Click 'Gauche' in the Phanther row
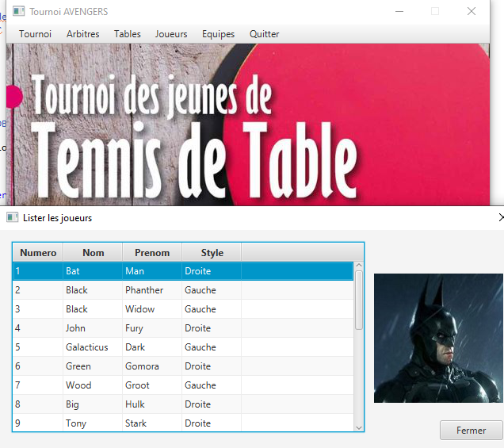Image resolution: width=504 pixels, height=448 pixels. coord(212,290)
